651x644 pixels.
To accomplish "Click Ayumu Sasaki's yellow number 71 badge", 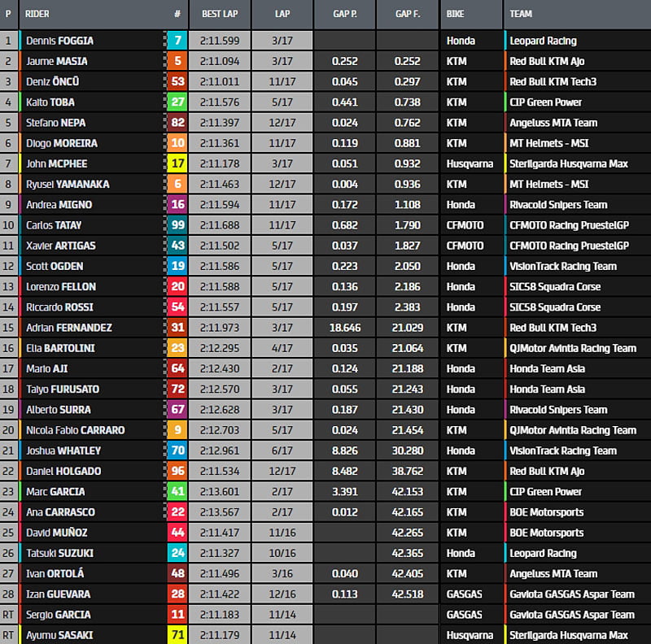I will pyautogui.click(x=177, y=635).
